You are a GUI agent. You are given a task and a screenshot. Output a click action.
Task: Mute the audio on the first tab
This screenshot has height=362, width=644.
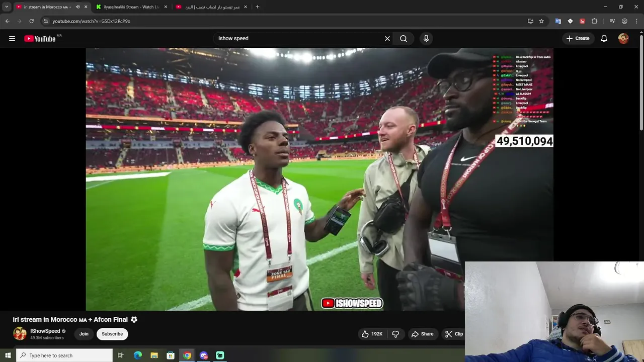pyautogui.click(x=77, y=7)
